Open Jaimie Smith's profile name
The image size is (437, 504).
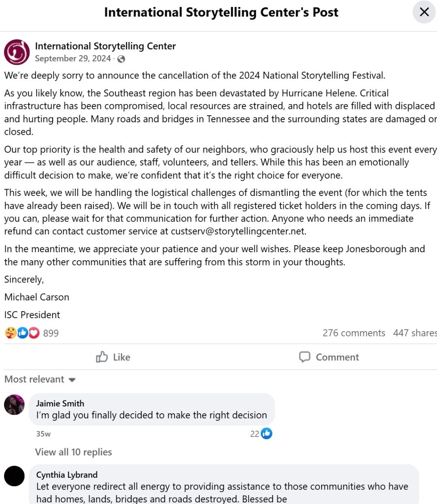[x=60, y=403]
